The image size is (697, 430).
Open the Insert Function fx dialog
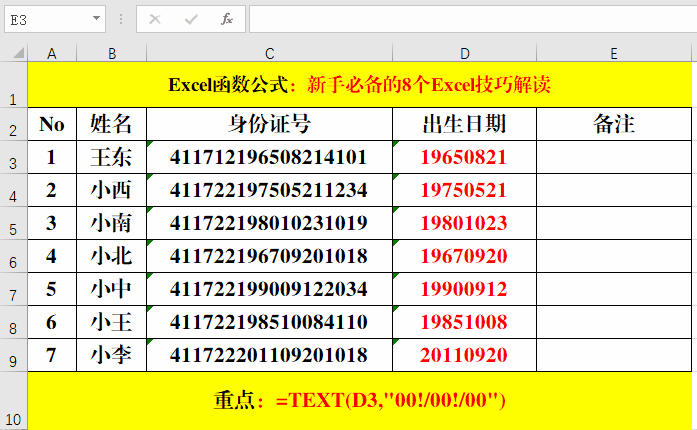227,18
